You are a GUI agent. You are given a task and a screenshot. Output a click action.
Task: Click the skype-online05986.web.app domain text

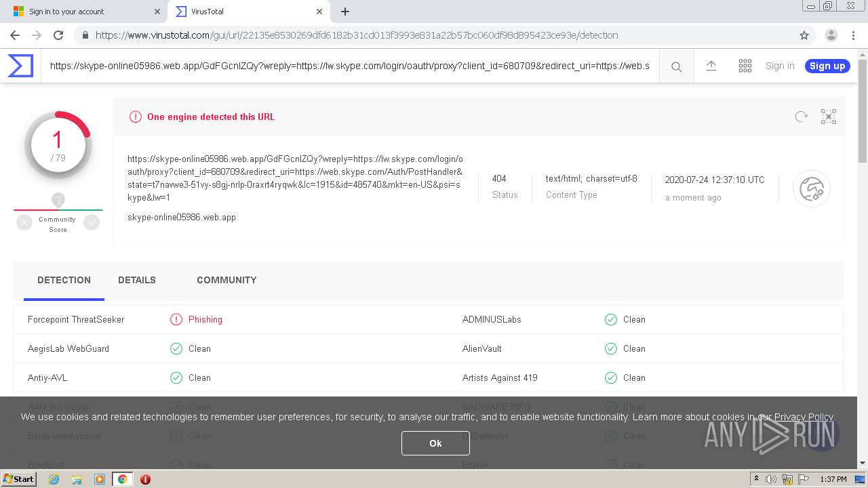click(182, 218)
